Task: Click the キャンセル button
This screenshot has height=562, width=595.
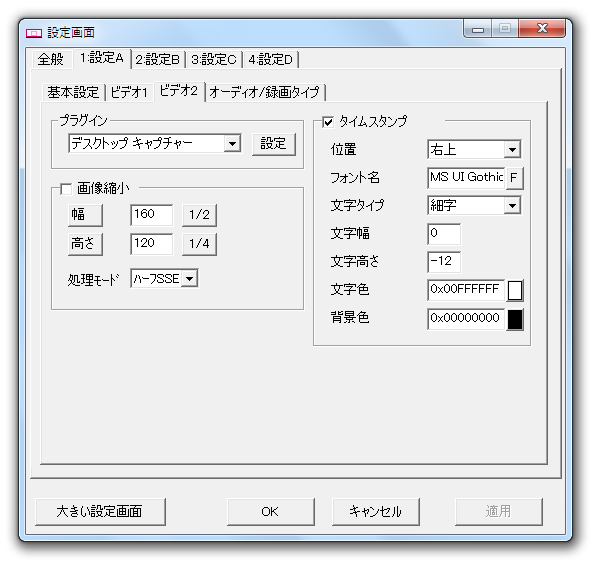Action: 376,512
